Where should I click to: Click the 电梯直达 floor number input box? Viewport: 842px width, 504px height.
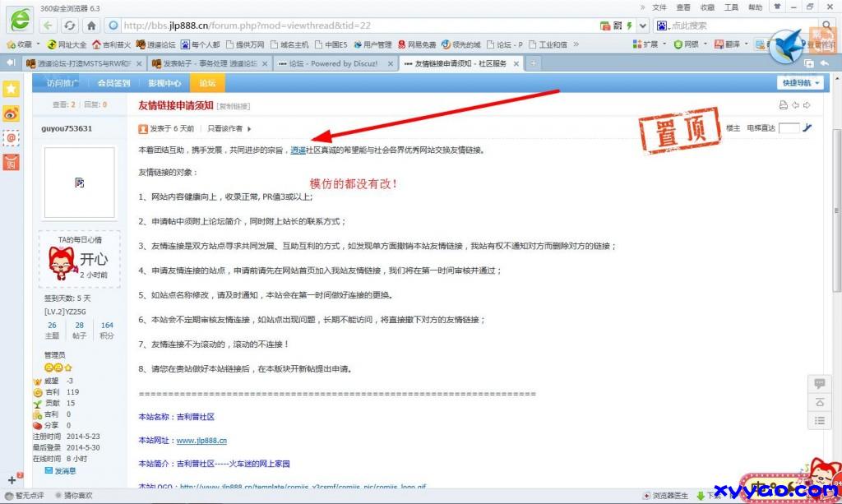(789, 128)
